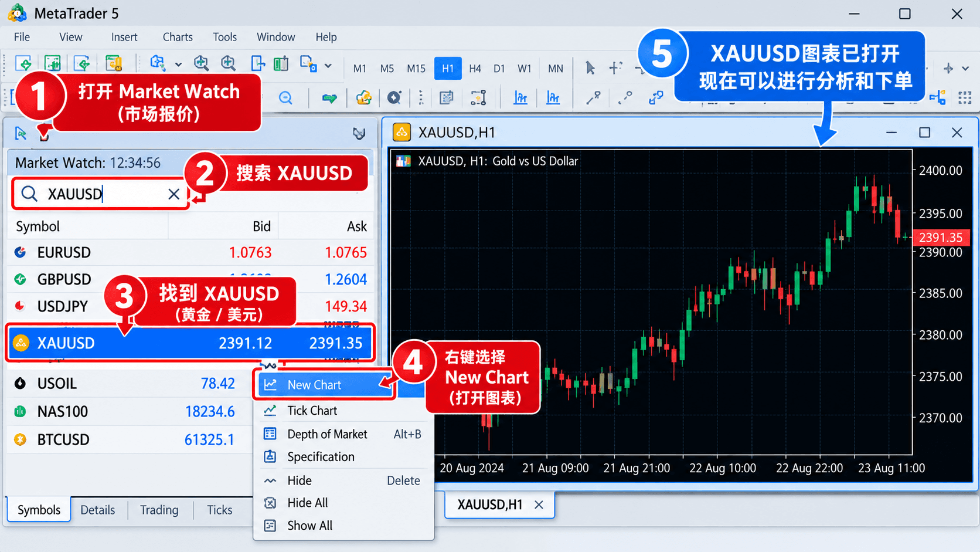Open the Charts menu
Viewport: 980px width, 552px height.
coord(178,37)
